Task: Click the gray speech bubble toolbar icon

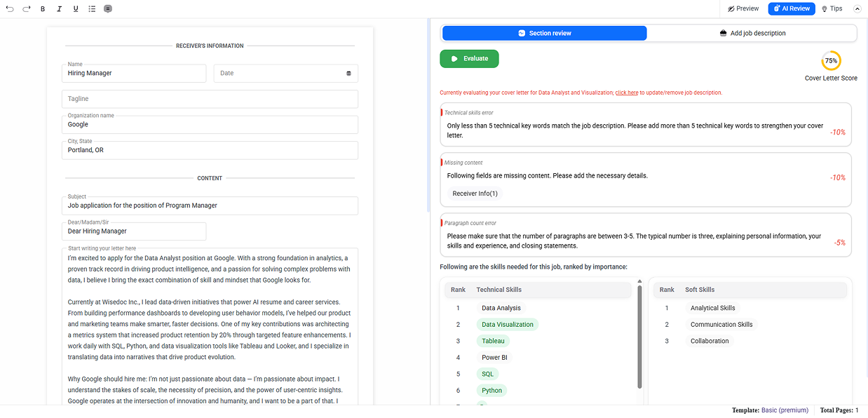Action: pos(107,8)
